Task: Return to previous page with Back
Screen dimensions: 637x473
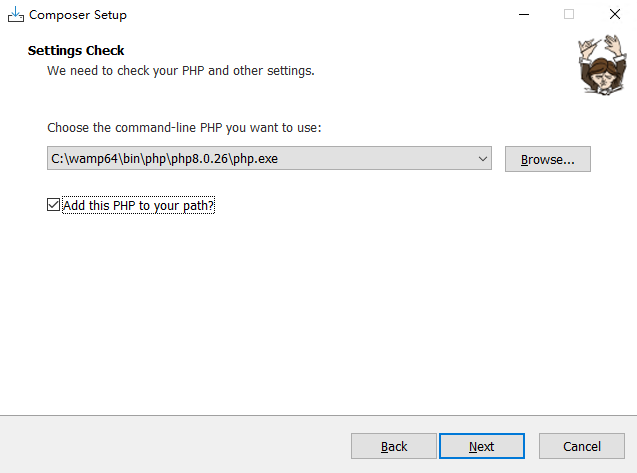Action: click(394, 446)
